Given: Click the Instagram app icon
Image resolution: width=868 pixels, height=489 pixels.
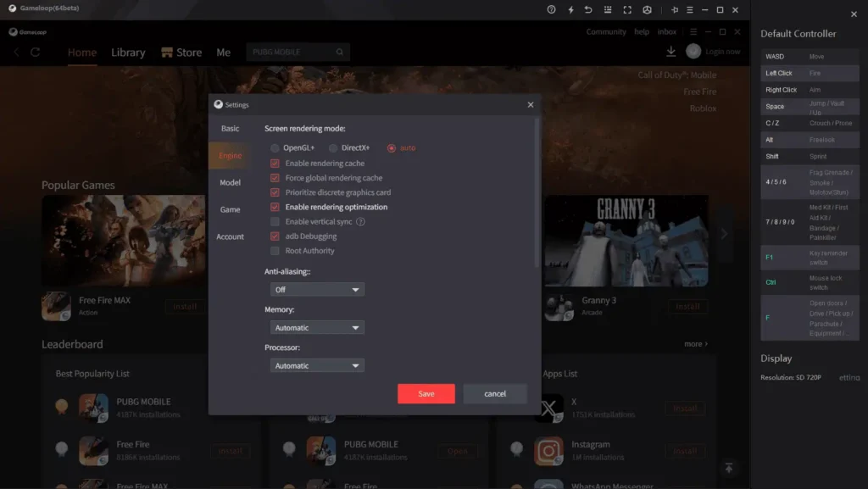Looking at the screenshot, I should click(548, 451).
